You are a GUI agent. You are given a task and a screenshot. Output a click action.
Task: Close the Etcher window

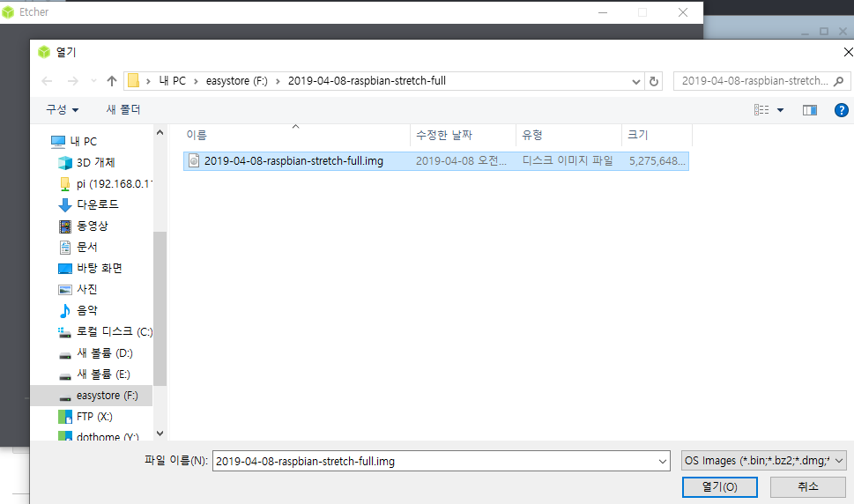click(683, 12)
